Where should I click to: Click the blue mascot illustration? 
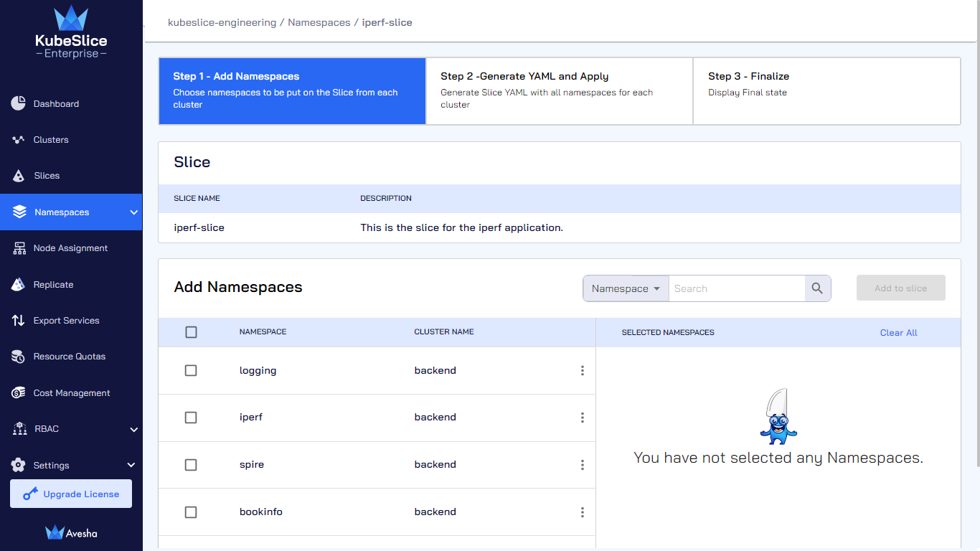click(x=778, y=417)
